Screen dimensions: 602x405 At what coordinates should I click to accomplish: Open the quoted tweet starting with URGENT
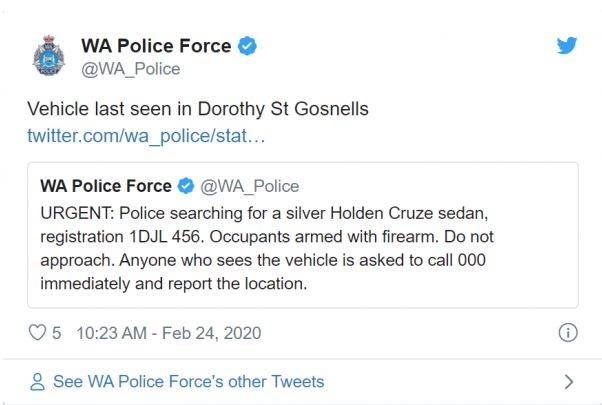click(303, 235)
